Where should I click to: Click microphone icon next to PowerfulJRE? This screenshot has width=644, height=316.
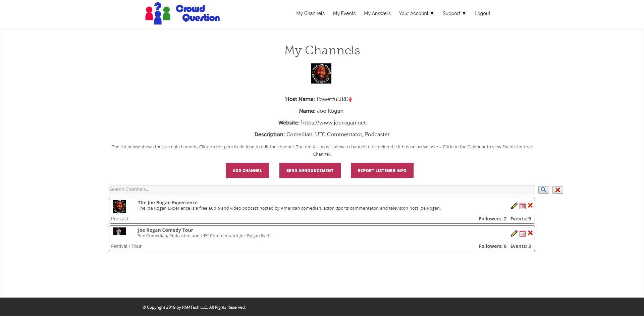[351, 99]
